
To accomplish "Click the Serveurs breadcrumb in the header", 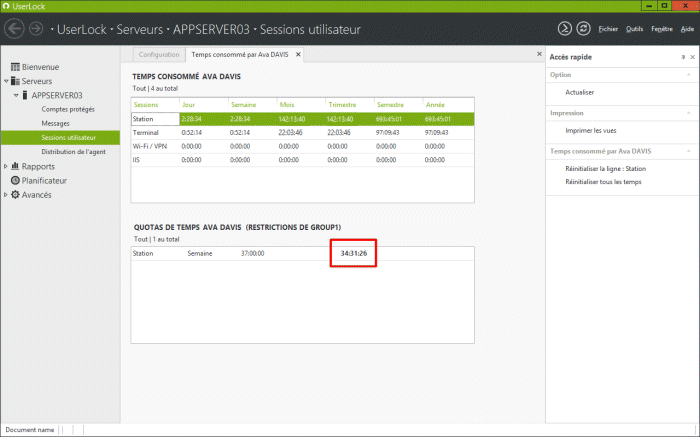I will 139,29.
